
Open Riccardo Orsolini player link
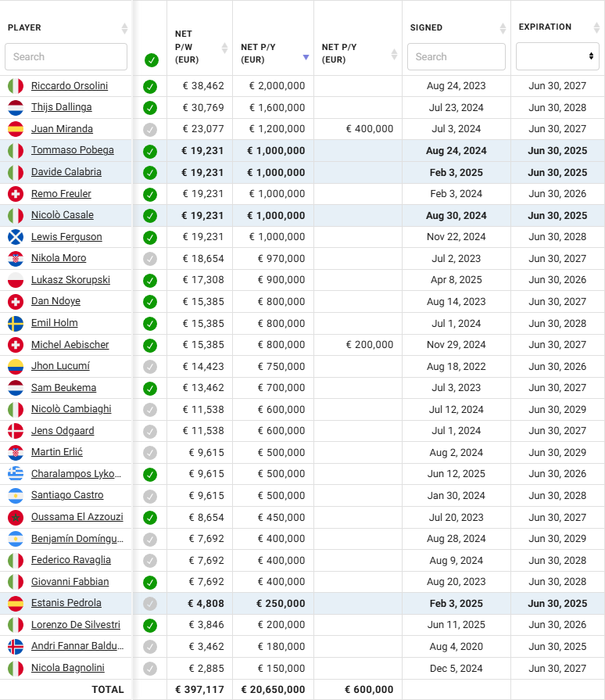(x=70, y=86)
